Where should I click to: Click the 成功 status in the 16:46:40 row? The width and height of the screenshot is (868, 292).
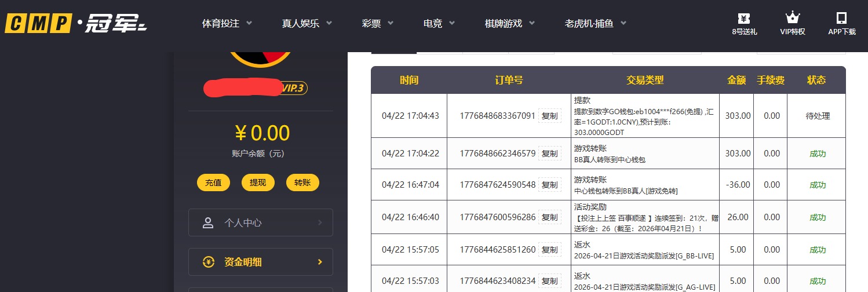tap(818, 217)
